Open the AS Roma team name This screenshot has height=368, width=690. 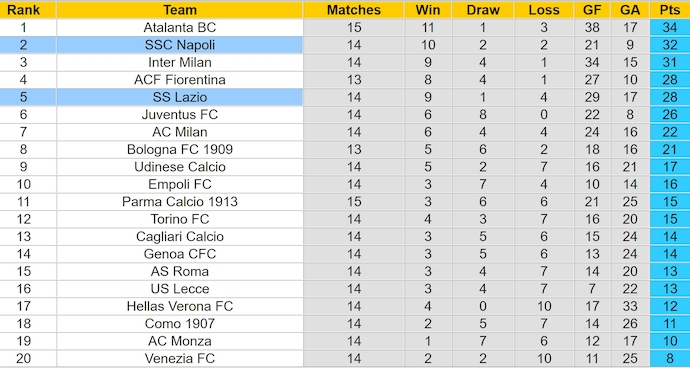pos(180,271)
